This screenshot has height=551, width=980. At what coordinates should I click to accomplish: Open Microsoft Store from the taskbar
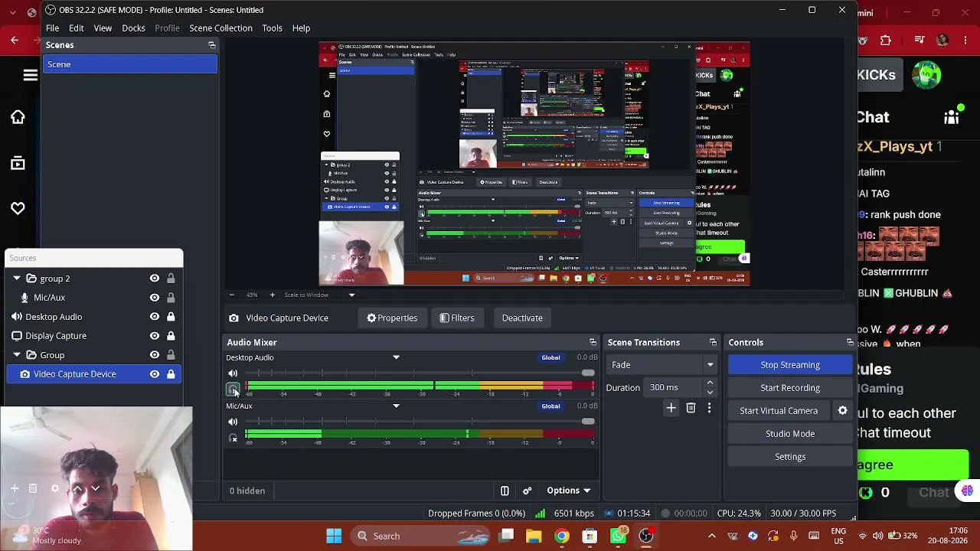pos(590,536)
